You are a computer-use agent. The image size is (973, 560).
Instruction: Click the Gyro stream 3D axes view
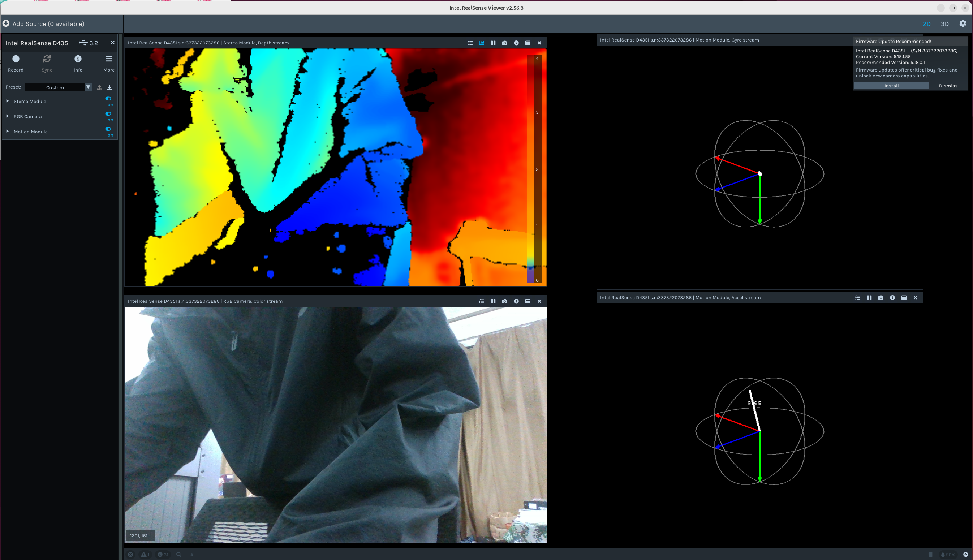(x=759, y=174)
